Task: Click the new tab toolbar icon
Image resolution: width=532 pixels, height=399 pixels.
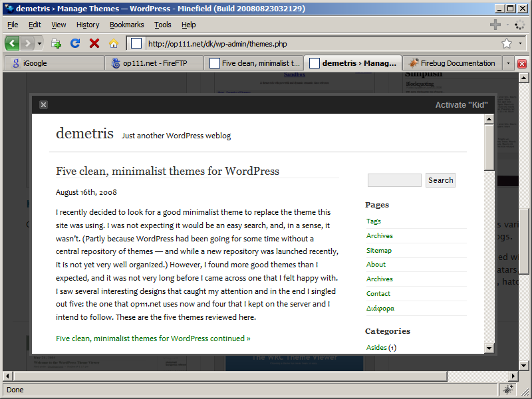Action: point(56,43)
